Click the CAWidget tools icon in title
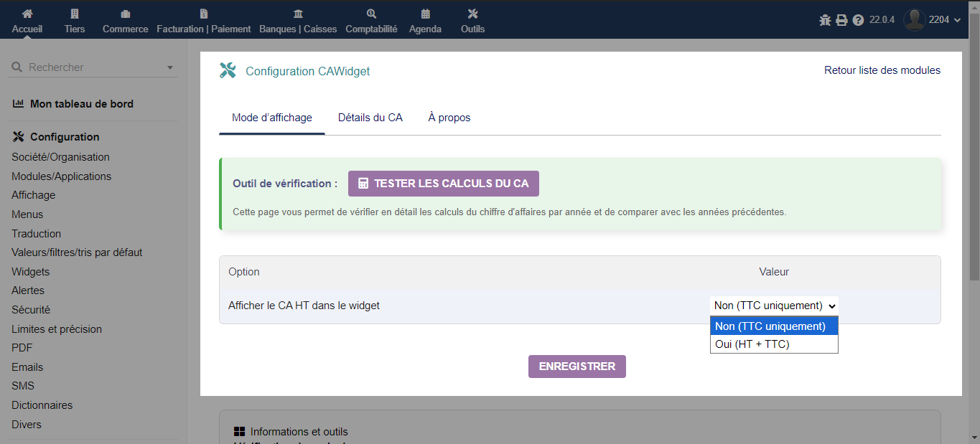The image size is (980, 444). 228,70
